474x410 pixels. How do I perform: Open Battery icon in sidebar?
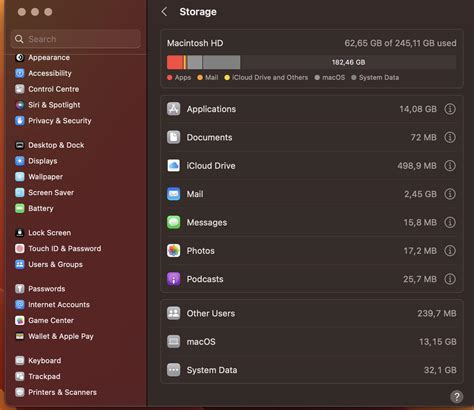click(x=20, y=208)
